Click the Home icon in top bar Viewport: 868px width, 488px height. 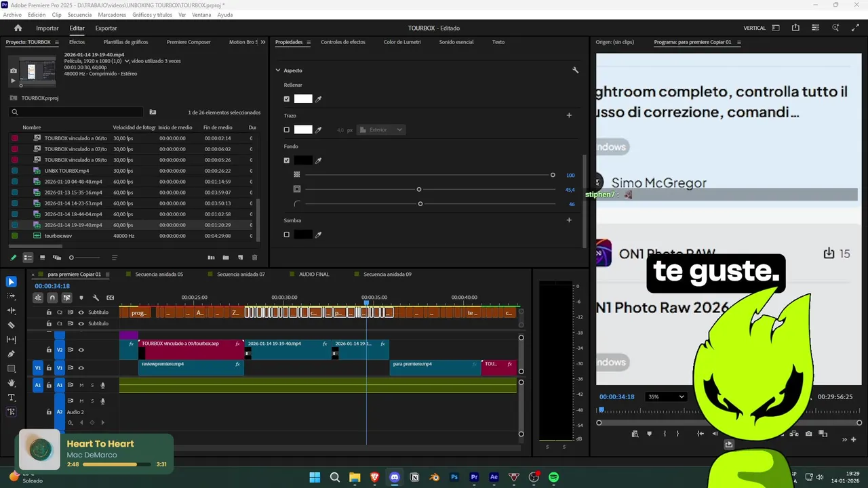(18, 28)
